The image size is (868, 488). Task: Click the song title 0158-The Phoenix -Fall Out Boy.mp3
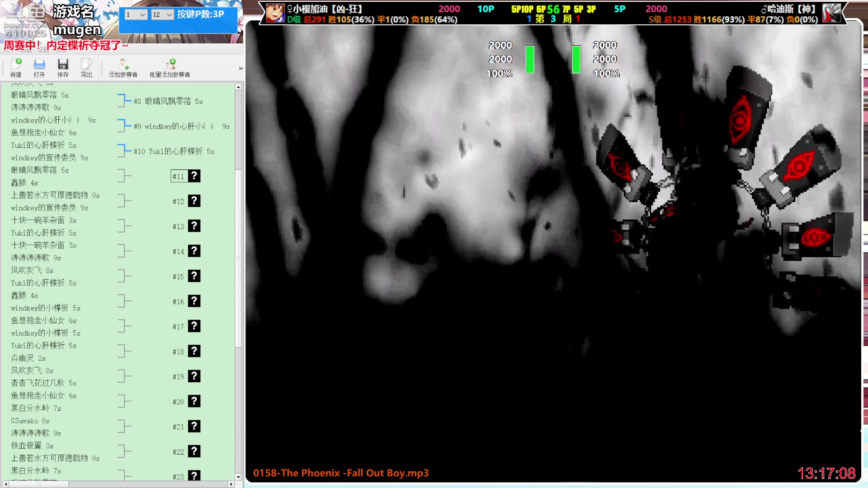[x=341, y=473]
